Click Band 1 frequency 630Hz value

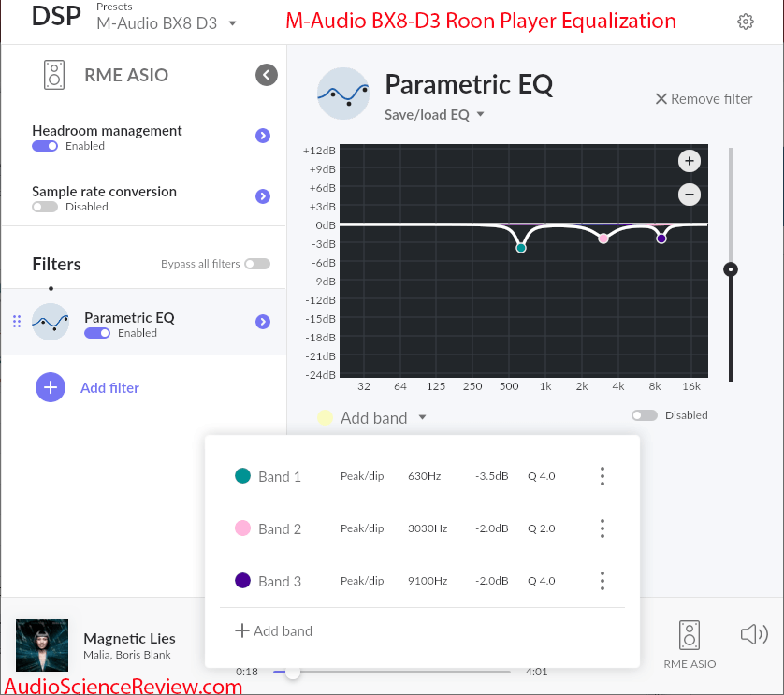[425, 476]
